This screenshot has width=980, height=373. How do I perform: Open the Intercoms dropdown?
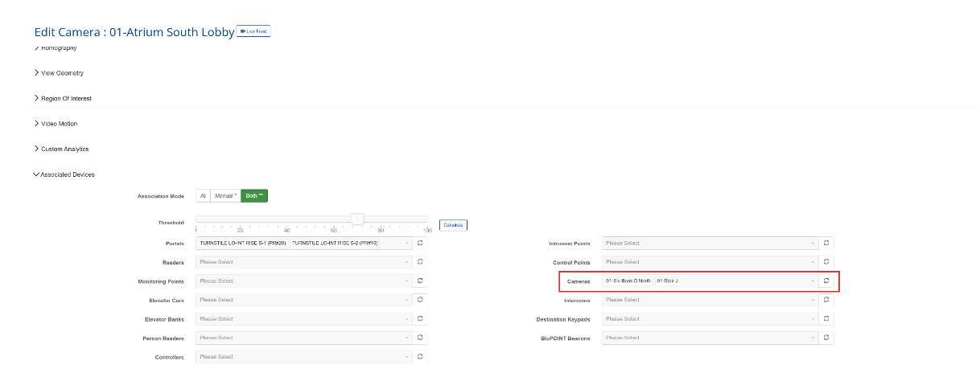[x=710, y=300]
